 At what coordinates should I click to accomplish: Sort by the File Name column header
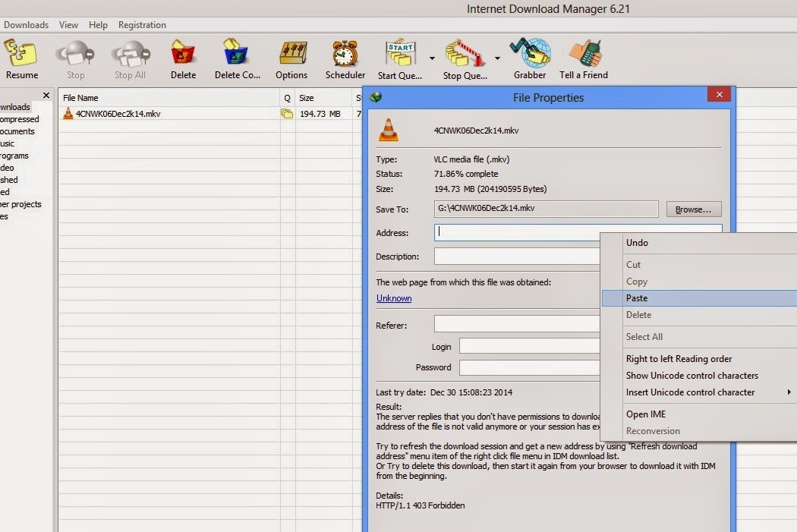click(x=169, y=98)
